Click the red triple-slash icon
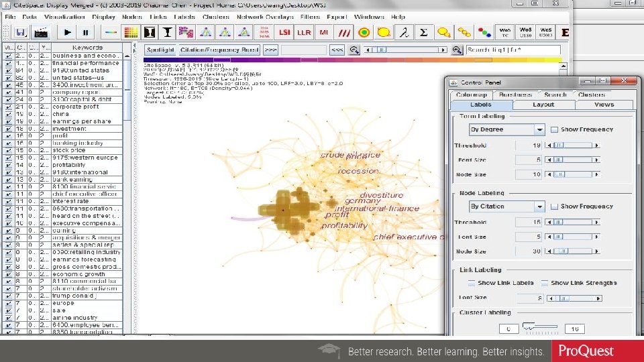 point(343,32)
